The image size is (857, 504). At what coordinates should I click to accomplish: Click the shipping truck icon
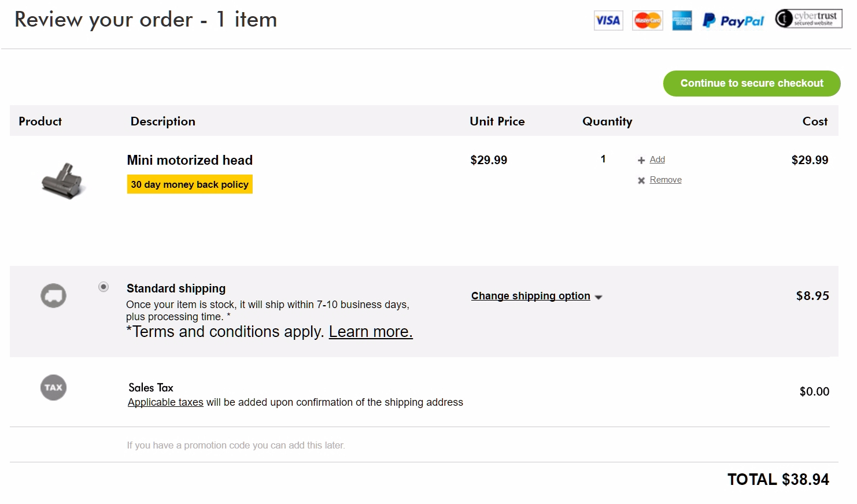[53, 295]
